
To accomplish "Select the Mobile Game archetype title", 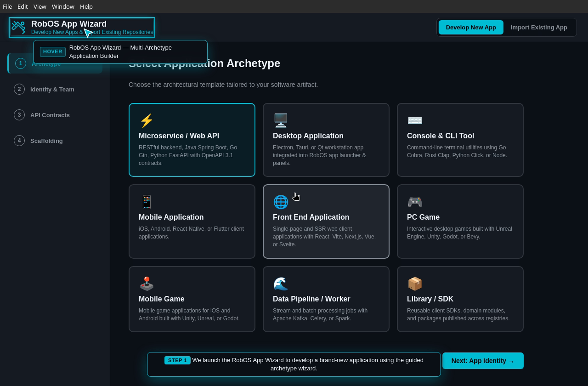I will [x=162, y=299].
